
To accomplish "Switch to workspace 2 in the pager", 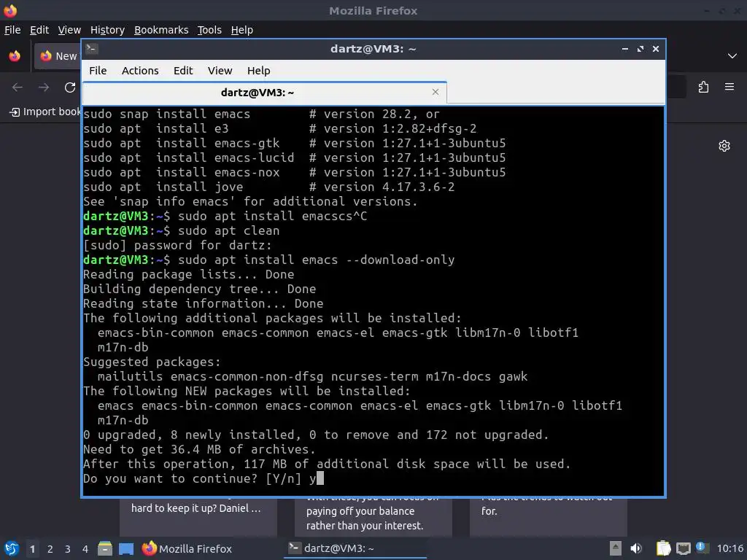I will click(x=50, y=549).
